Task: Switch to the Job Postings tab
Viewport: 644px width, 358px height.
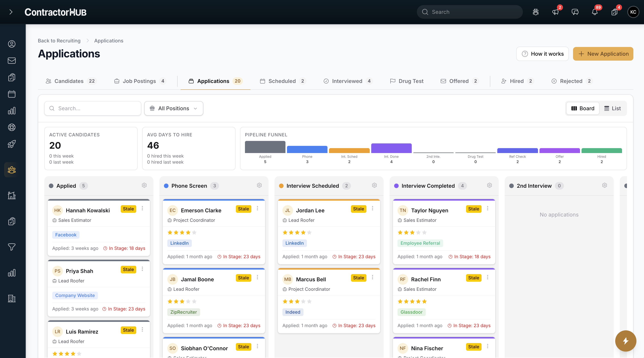Action: (140, 81)
